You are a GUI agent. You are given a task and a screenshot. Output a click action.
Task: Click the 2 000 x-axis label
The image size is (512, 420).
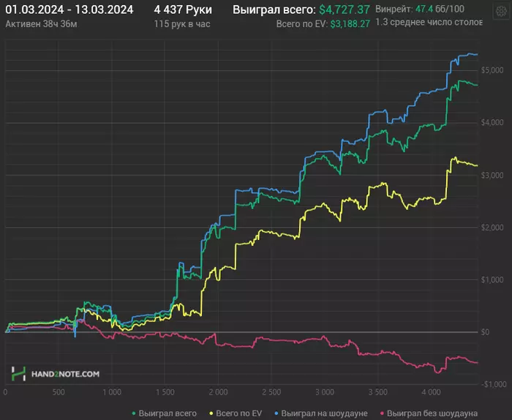tap(218, 392)
